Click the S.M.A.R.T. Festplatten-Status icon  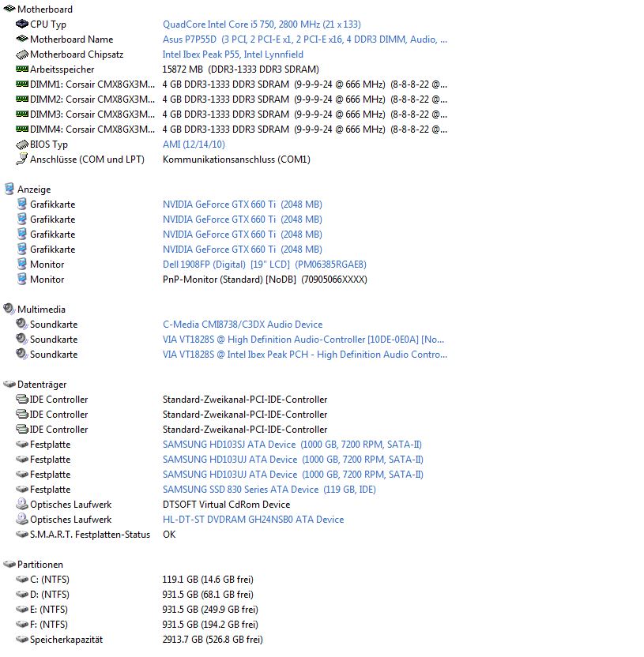[22, 535]
